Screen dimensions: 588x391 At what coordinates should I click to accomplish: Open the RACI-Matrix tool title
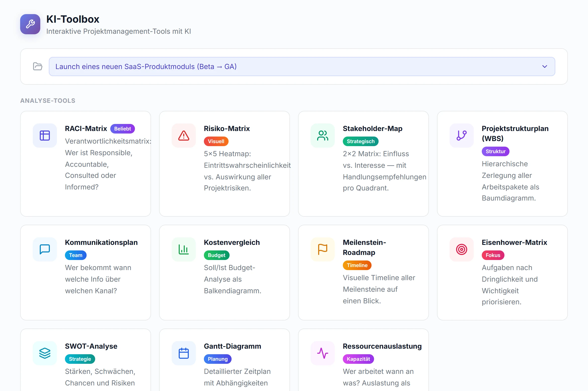[x=86, y=128]
